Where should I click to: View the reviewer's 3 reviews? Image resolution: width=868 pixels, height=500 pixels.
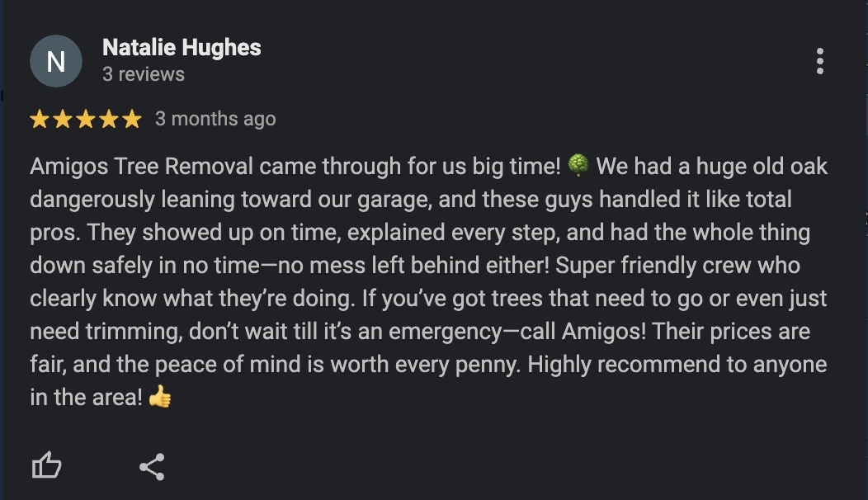pos(144,74)
